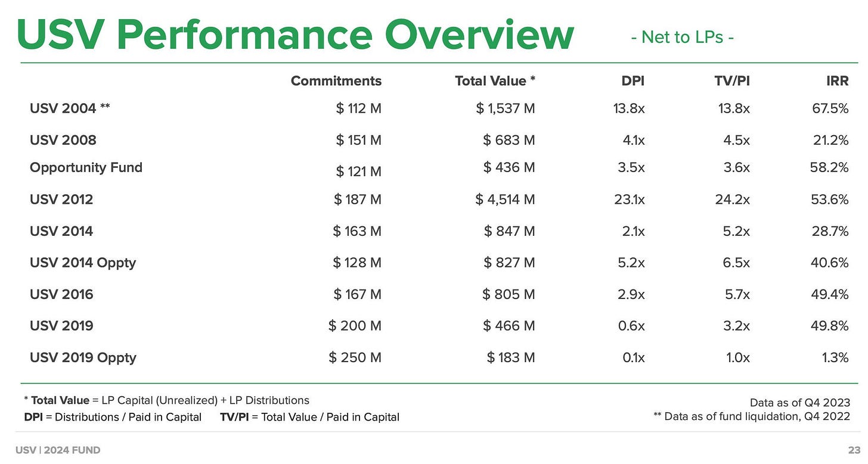868x464 pixels.
Task: Select the USV 2012 fund name
Action: pos(61,199)
